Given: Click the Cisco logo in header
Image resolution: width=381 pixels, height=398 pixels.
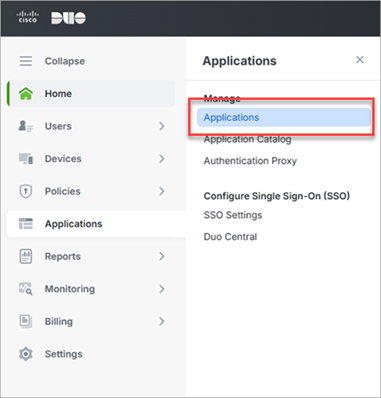Looking at the screenshot, I should pos(28,17).
